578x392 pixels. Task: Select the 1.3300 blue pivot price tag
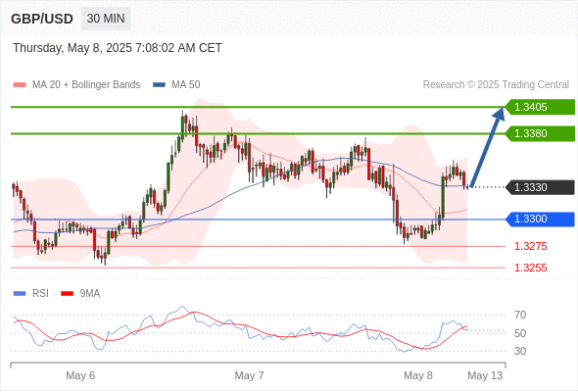(x=540, y=220)
